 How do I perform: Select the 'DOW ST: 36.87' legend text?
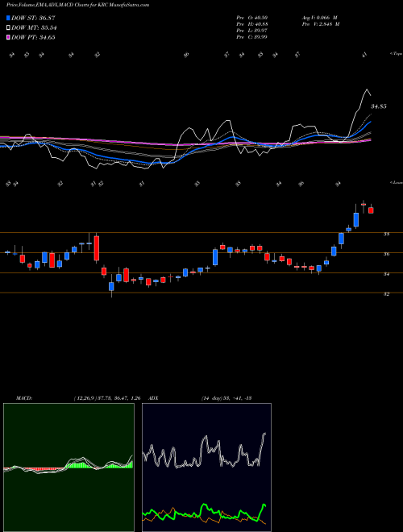point(33,18)
